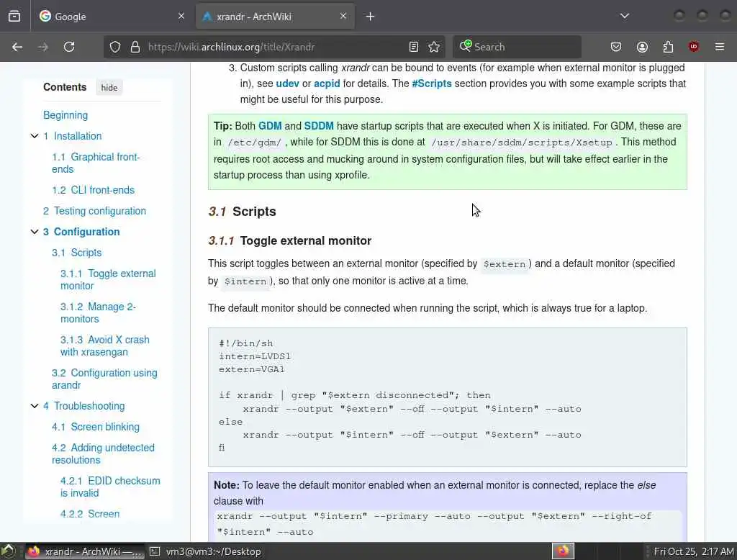Screen dimensions: 737x560
Task: View site security lock information
Action: tap(135, 47)
